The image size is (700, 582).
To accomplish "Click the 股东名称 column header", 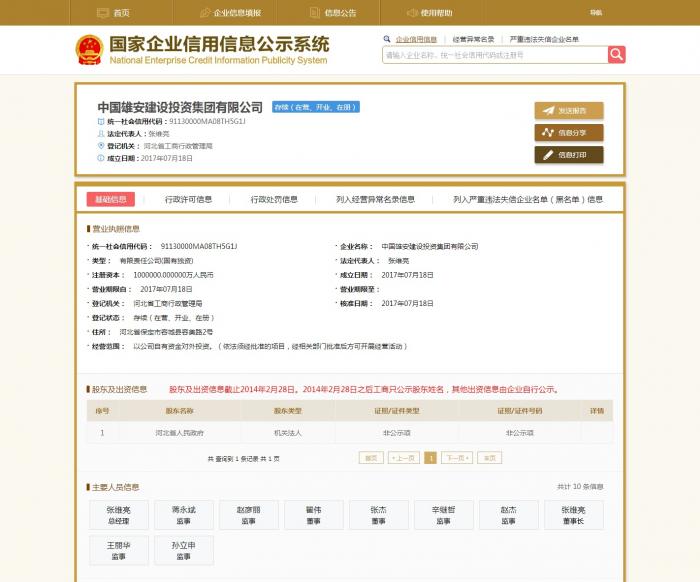I will coord(179,411).
